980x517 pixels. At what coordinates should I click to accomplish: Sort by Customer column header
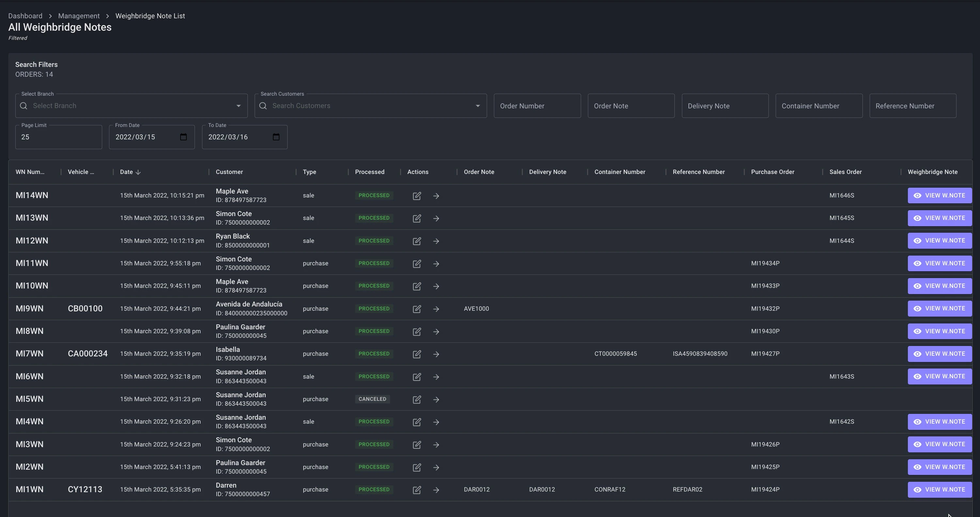[229, 172]
